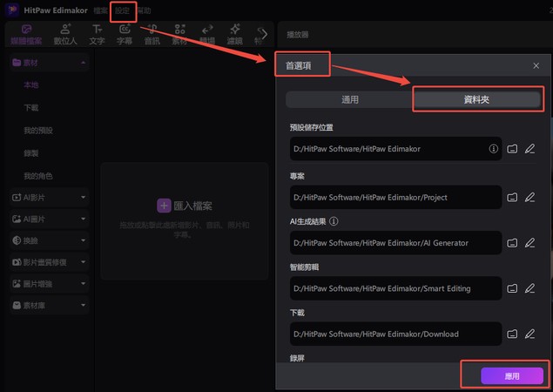Click the purple plus import icon

tap(164, 206)
